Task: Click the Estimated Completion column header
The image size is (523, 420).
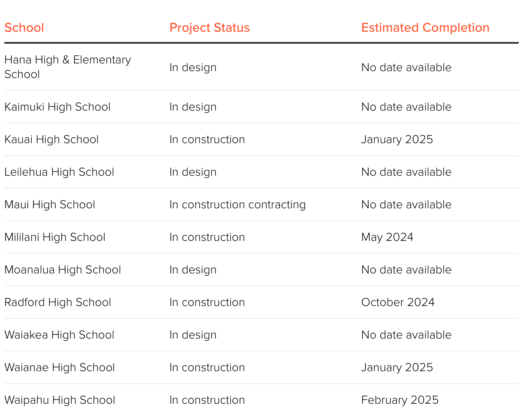Action: click(x=425, y=28)
